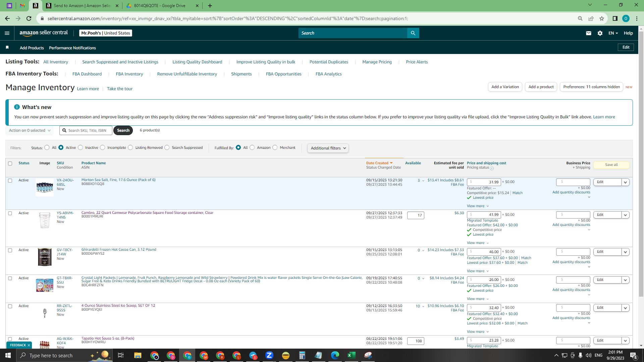Open Edit dropdown arrow for Cambro container
The height and width of the screenshot is (362, 644).
(625, 215)
